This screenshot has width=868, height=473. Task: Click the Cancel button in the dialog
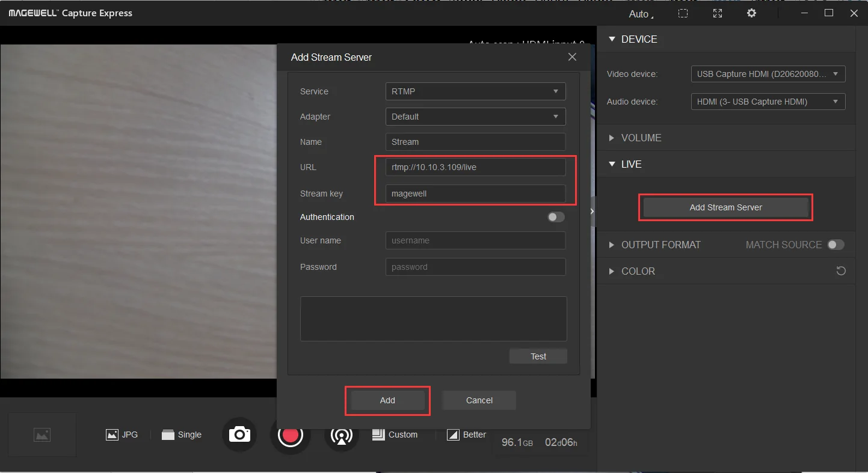(x=479, y=400)
